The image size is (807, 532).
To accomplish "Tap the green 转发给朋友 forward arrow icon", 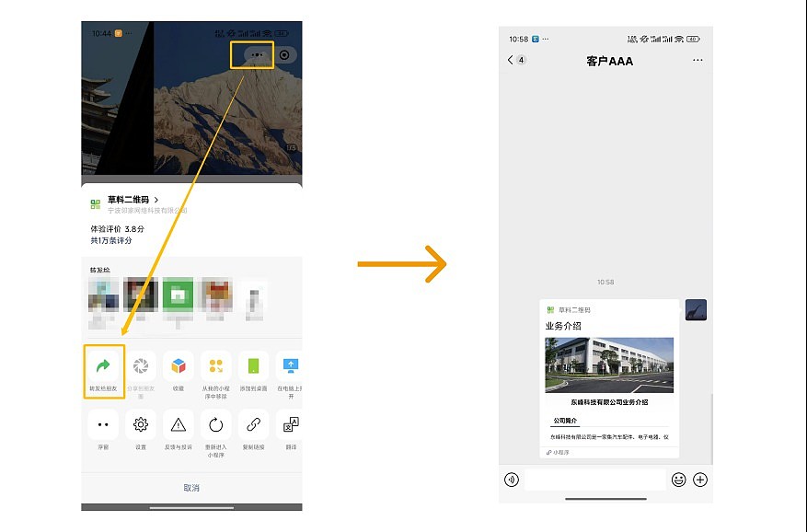I will [x=103, y=366].
